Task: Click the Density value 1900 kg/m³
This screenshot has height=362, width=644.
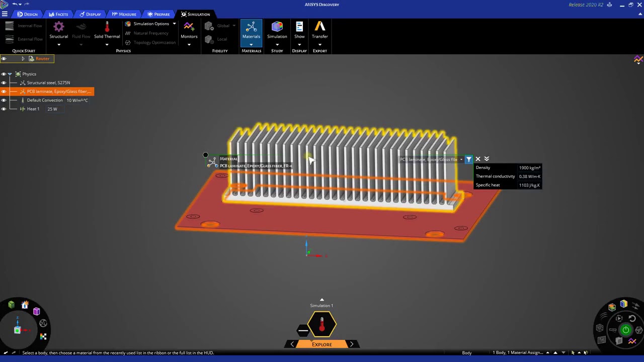Action: coord(530,168)
